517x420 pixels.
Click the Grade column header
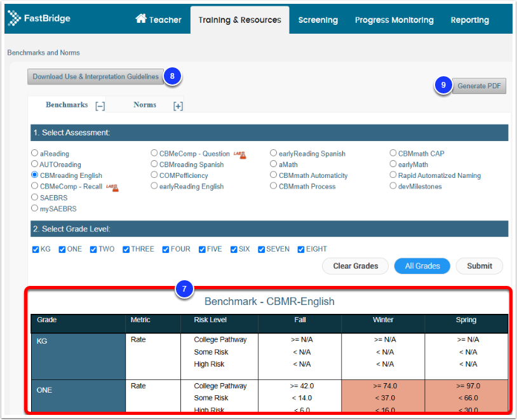pyautogui.click(x=78, y=323)
